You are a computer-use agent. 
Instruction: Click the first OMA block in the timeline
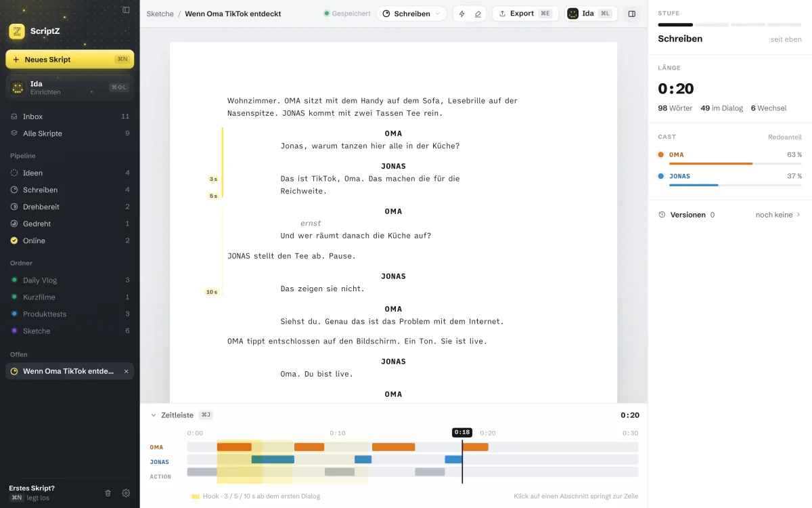pos(234,447)
